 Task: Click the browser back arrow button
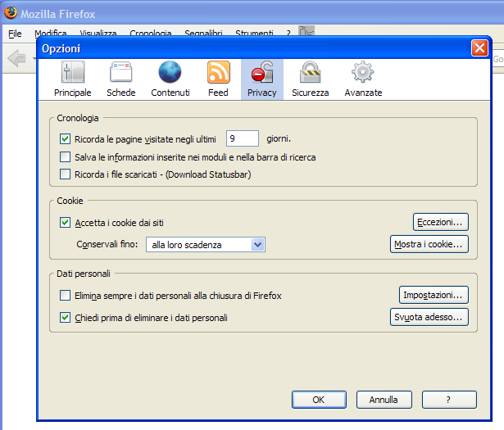click(16, 58)
